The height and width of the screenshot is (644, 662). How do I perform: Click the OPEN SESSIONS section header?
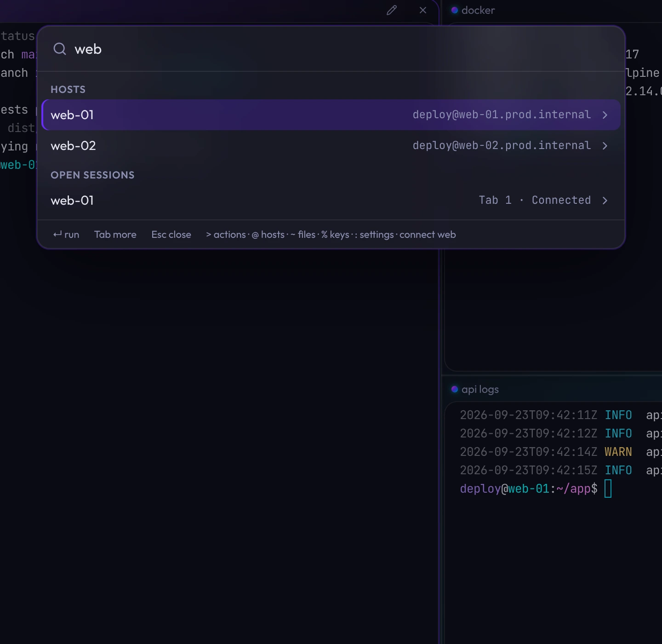click(92, 175)
